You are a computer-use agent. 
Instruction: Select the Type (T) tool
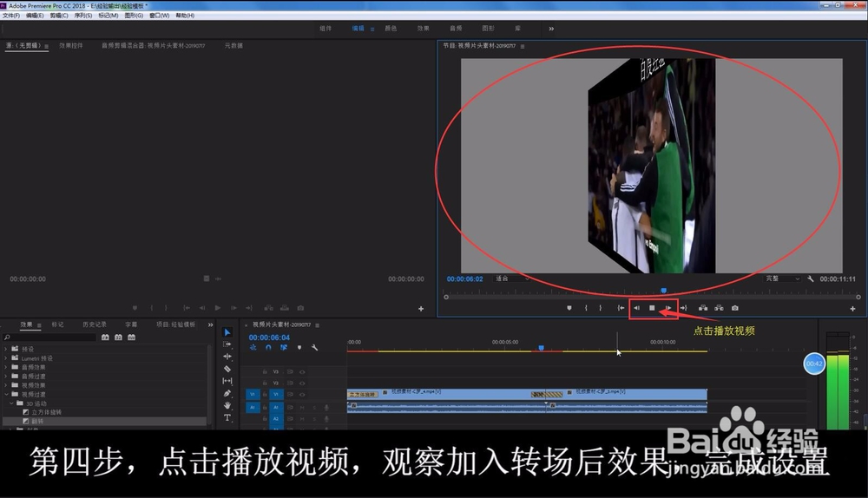click(x=227, y=418)
